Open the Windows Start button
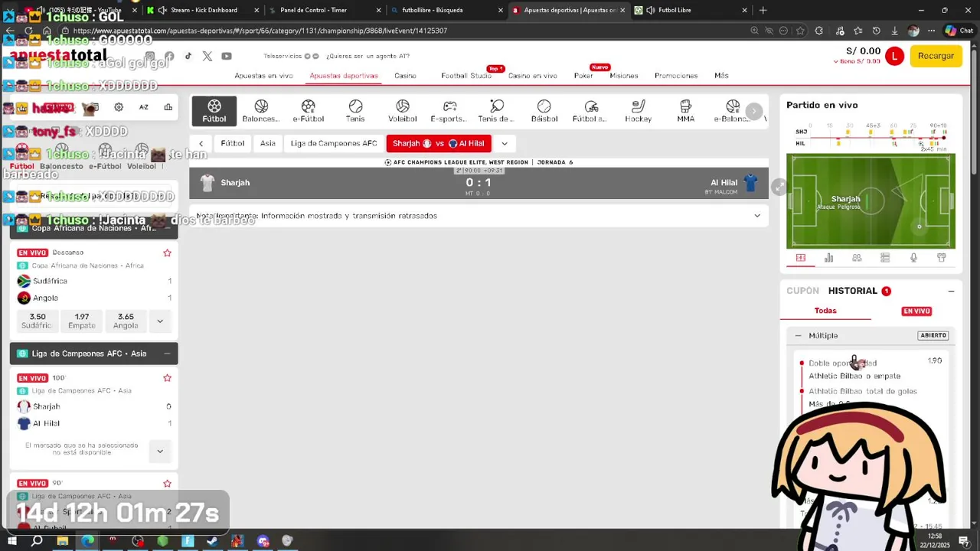The width and height of the screenshot is (980, 551). 11,541
